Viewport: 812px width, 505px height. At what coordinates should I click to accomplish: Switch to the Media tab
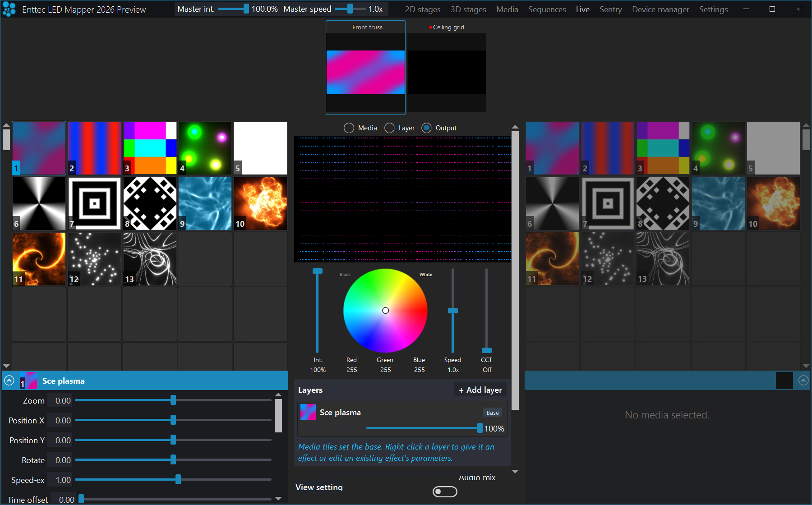[x=507, y=9]
